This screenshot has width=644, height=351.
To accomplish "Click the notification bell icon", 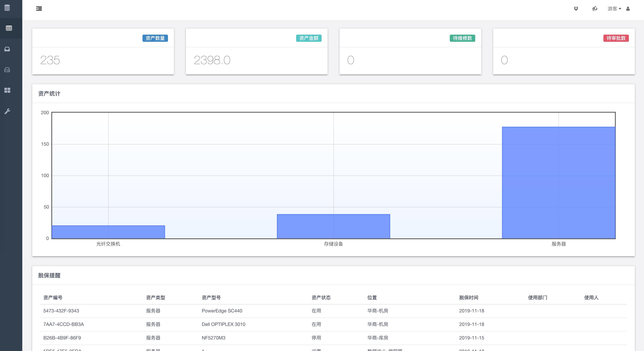I will pos(594,8).
